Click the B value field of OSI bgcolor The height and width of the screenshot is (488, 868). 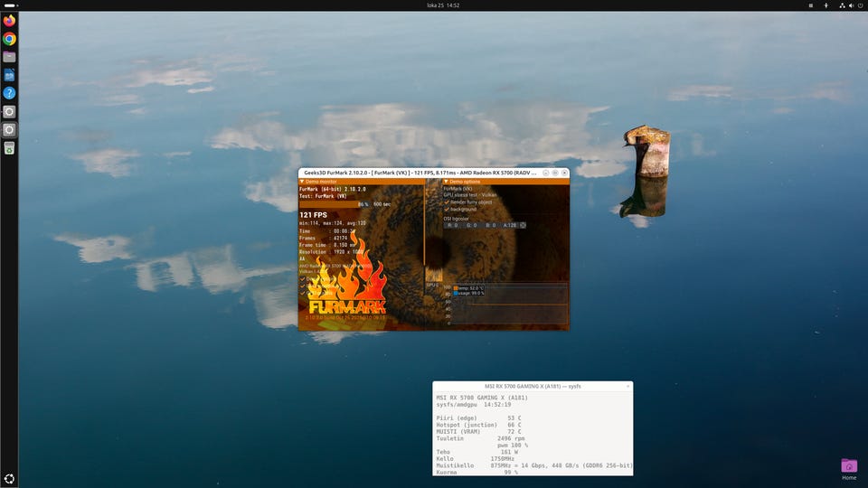490,225
